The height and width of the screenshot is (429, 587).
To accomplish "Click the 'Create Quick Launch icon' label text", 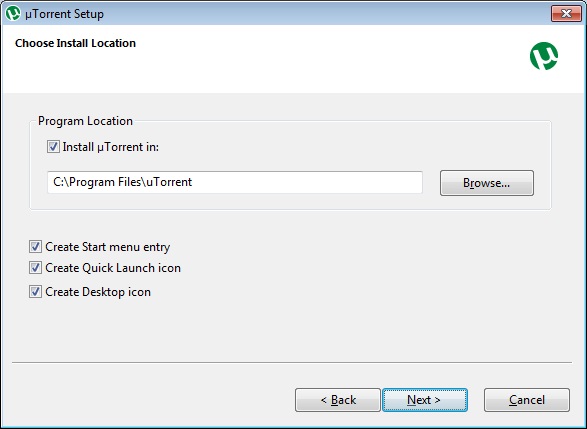I will click(x=113, y=268).
